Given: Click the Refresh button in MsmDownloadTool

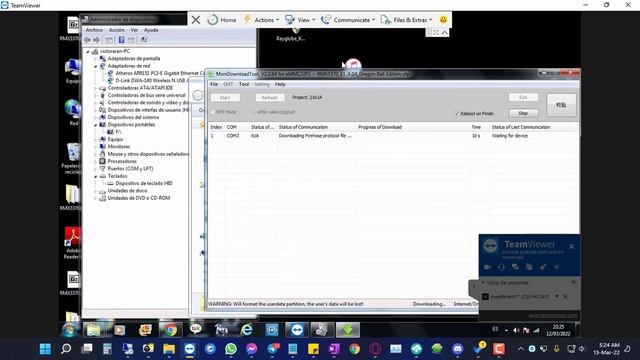Looking at the screenshot, I should (x=269, y=98).
